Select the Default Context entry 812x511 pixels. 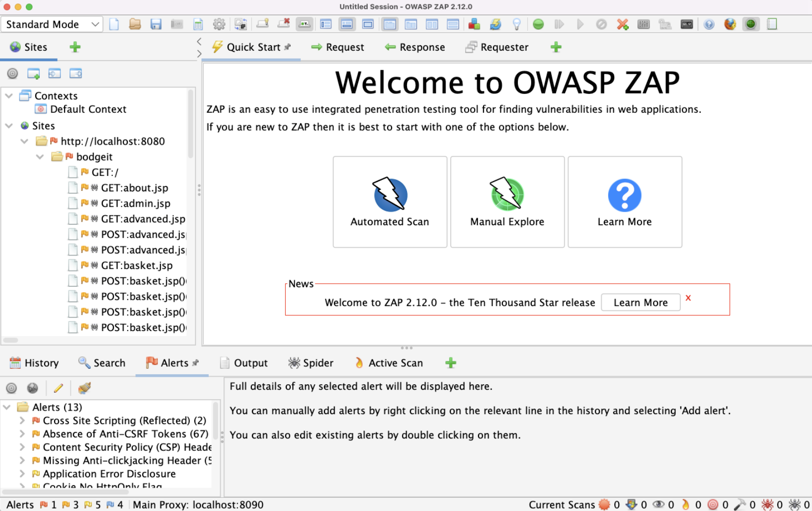87,109
